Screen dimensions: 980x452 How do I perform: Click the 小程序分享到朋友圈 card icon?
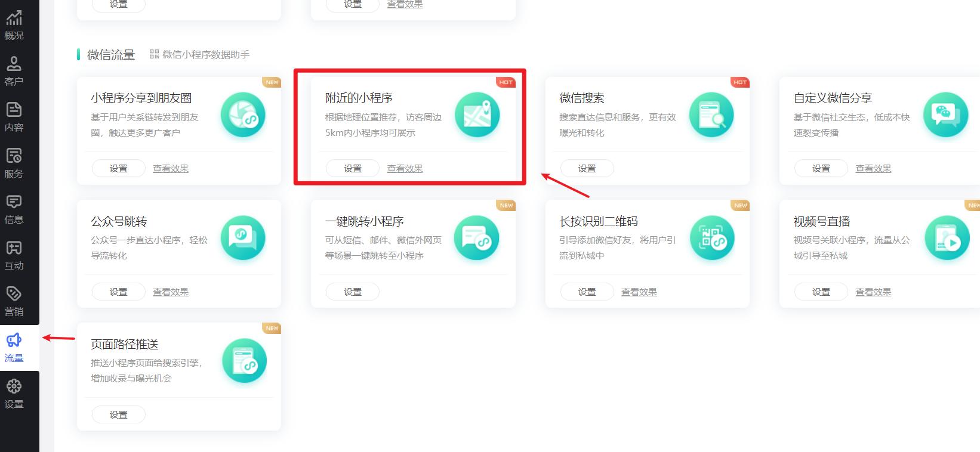(x=243, y=115)
